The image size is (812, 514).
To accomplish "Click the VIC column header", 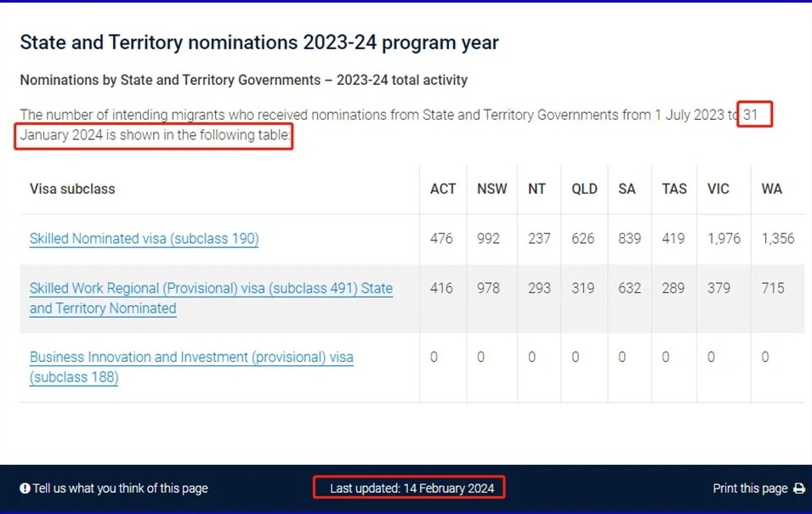I will point(718,189).
